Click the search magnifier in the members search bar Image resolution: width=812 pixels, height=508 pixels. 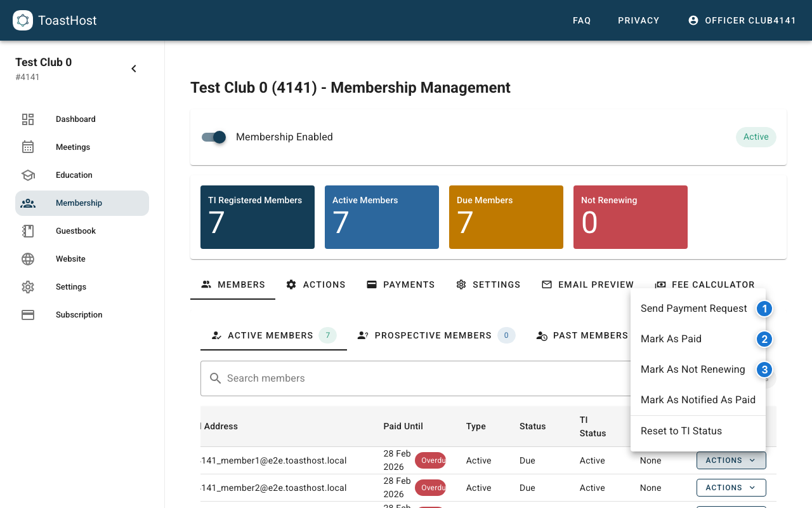(x=215, y=378)
